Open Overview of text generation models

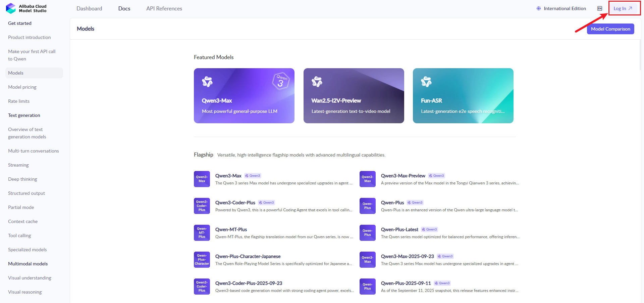point(27,133)
